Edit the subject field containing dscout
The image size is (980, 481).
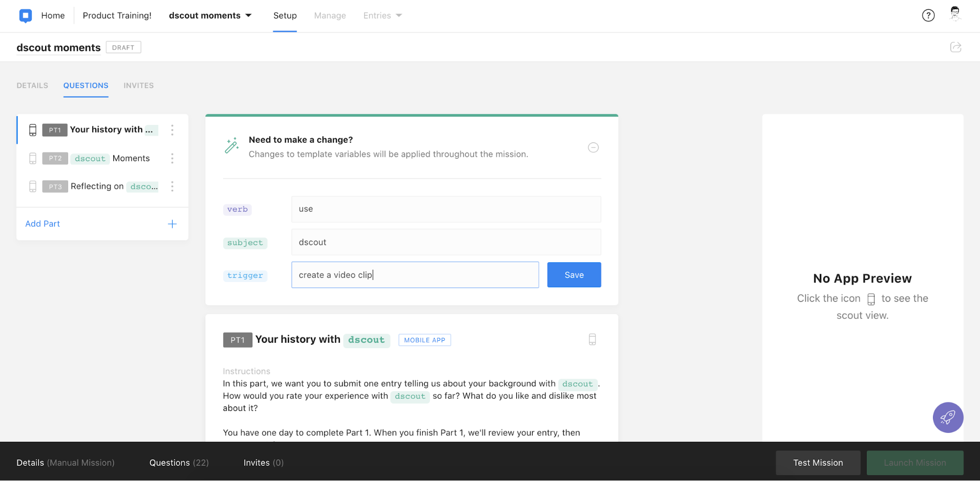(x=446, y=242)
